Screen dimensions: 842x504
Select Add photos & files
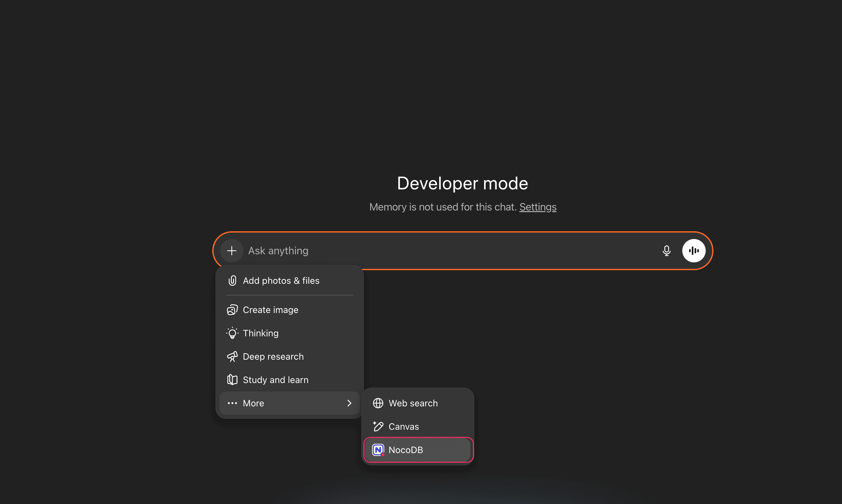(x=281, y=281)
